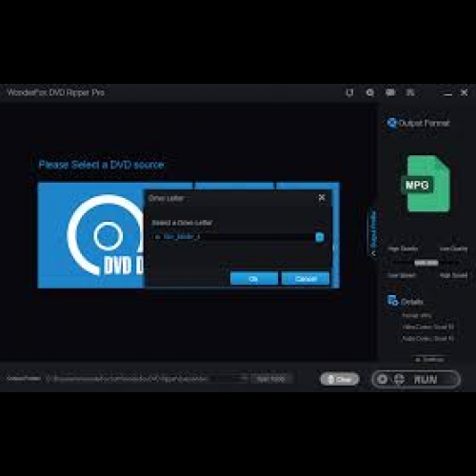The width and height of the screenshot is (476, 476).
Task: Close the Drive Letter dialog with X
Action: [322, 198]
